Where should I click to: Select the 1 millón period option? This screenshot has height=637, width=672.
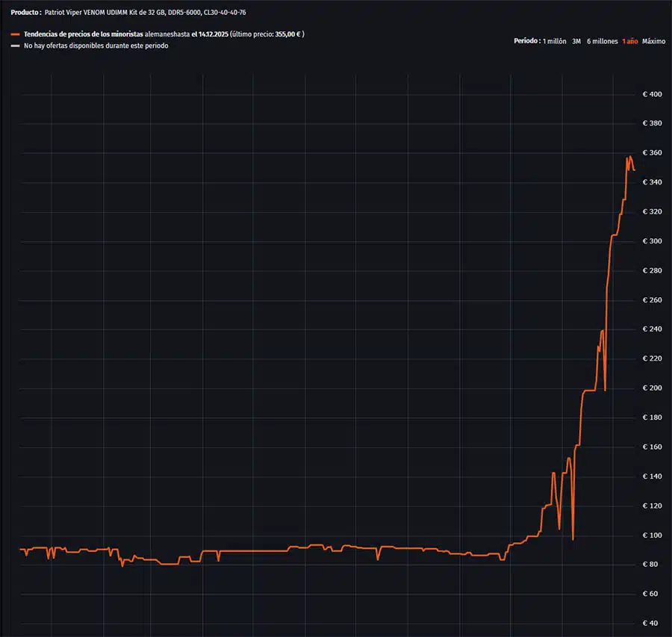pos(554,41)
